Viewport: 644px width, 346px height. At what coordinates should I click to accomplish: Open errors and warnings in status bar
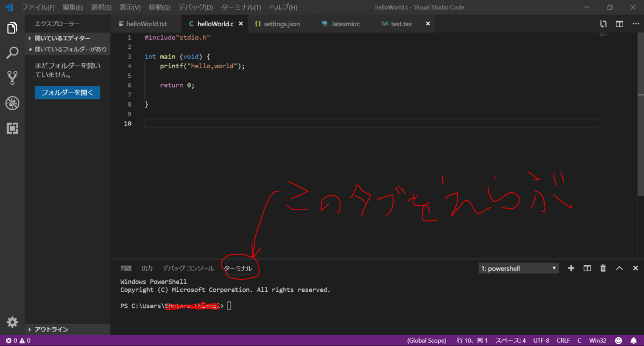coord(18,341)
